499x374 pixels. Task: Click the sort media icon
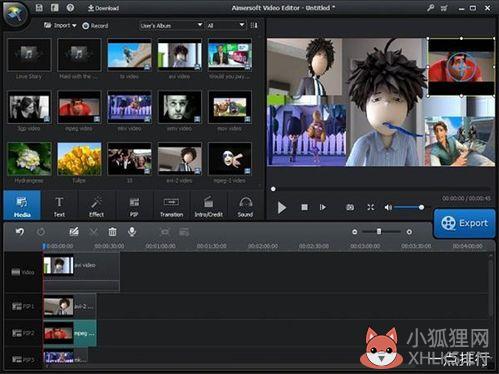[254, 25]
